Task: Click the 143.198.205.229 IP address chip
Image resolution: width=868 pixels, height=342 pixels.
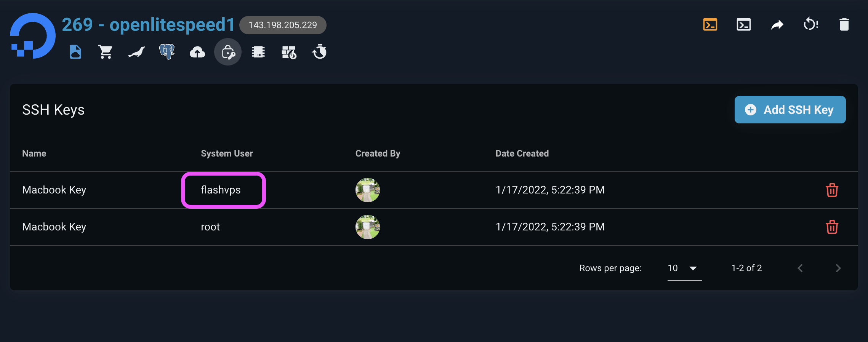Action: pyautogui.click(x=283, y=25)
